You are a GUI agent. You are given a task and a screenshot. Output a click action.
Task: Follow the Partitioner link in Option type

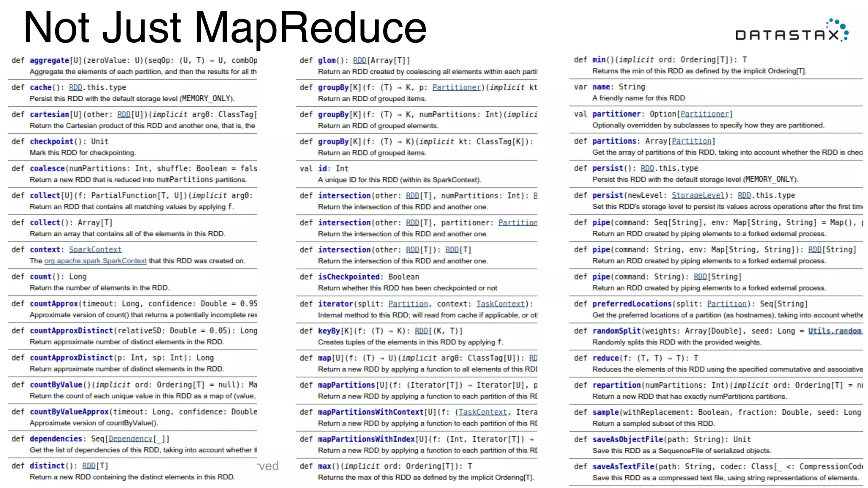point(704,114)
